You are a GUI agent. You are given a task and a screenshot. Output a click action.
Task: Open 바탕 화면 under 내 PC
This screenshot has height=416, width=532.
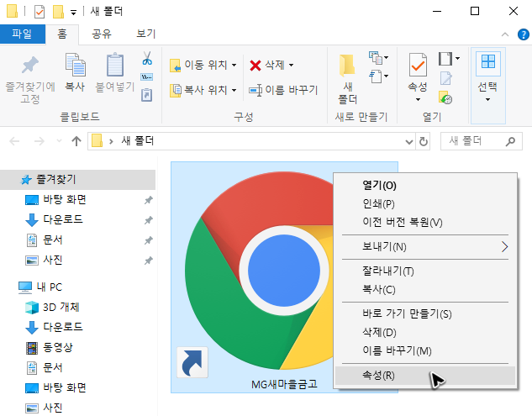[x=65, y=387]
